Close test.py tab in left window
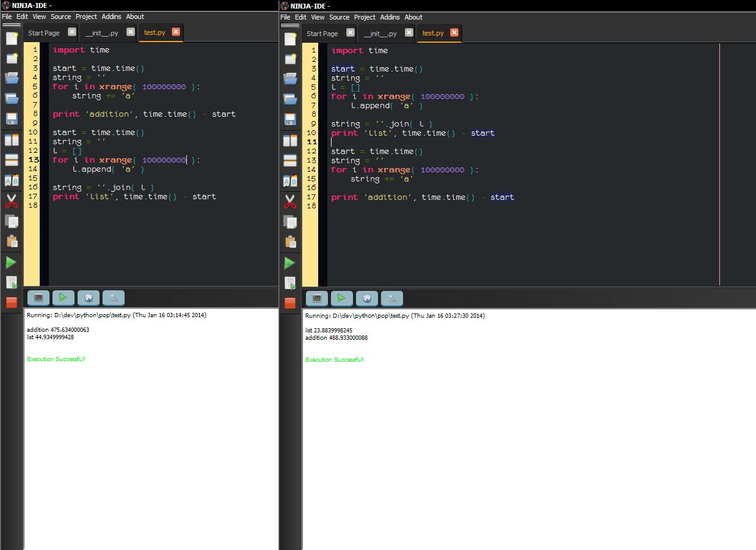Viewport: 756px width, 550px height. [176, 32]
